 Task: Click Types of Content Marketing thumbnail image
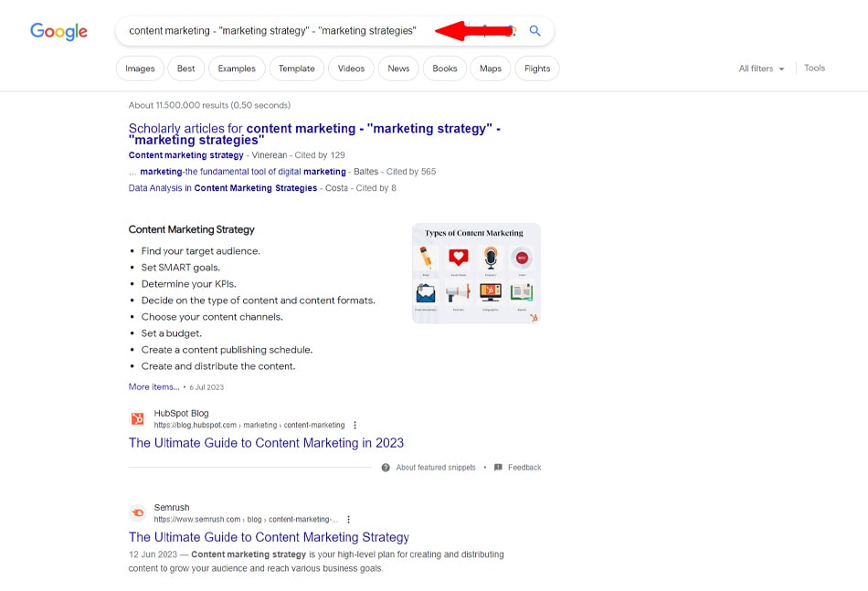476,273
